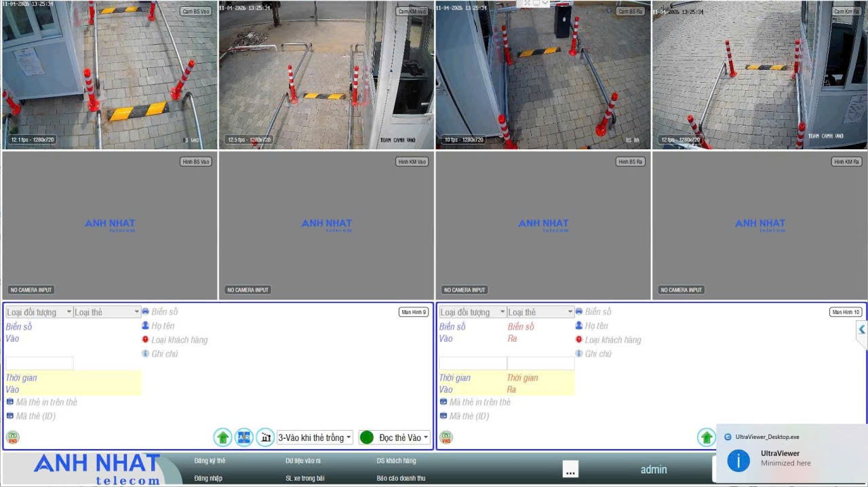Image resolution: width=868 pixels, height=487 pixels.
Task: Click the traffic statistics icon beside entry mode dropdown
Action: (264, 437)
